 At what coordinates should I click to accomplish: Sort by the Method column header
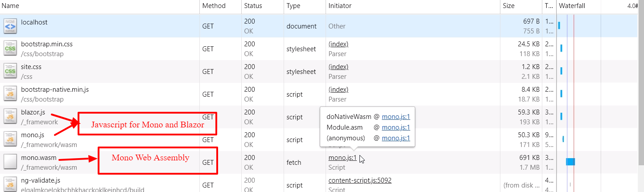point(214,6)
